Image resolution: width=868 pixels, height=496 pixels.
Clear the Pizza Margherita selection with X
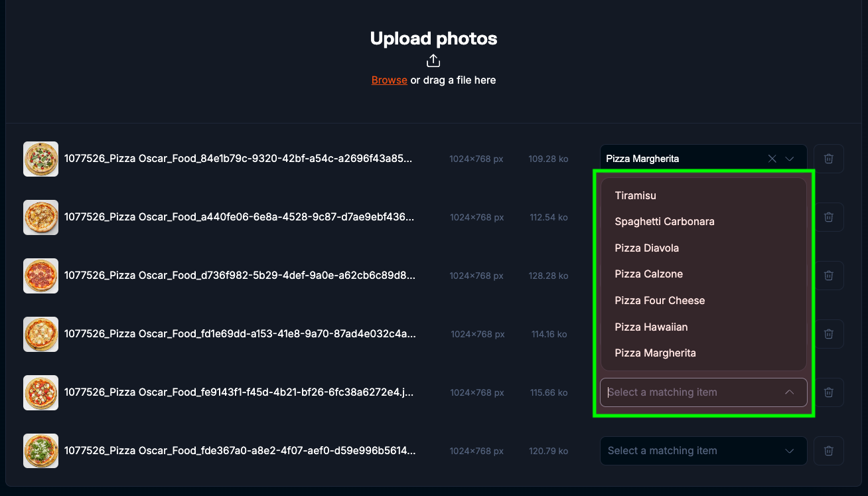772,159
